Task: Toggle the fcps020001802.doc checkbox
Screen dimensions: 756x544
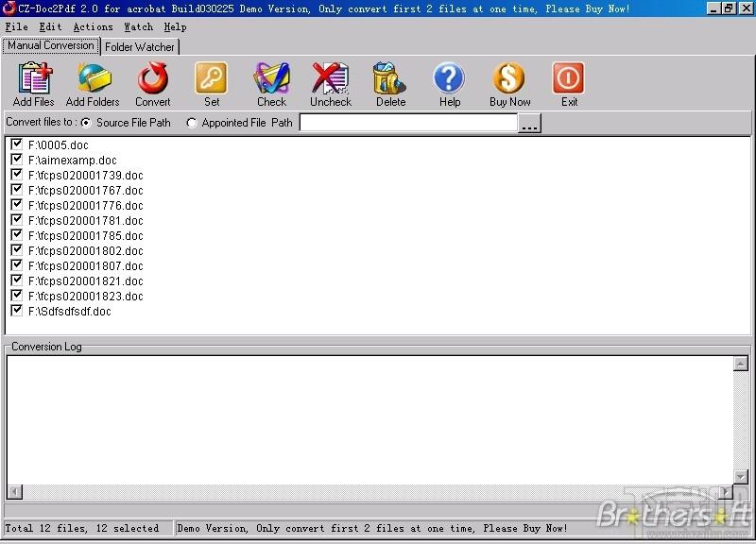Action: [16, 249]
